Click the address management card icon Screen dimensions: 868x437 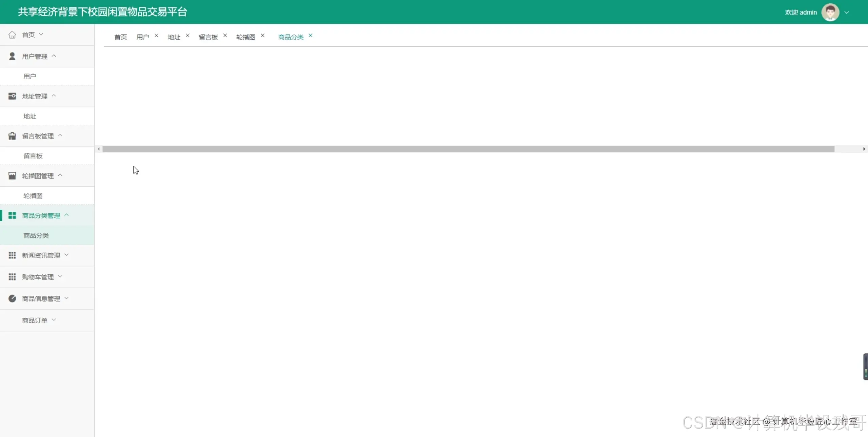pyautogui.click(x=12, y=96)
